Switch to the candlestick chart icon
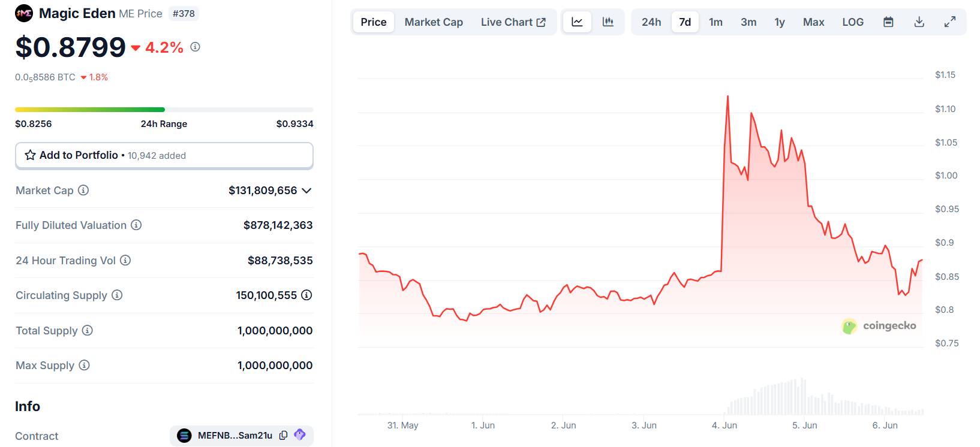Image resolution: width=980 pixels, height=447 pixels. pyautogui.click(x=608, y=22)
